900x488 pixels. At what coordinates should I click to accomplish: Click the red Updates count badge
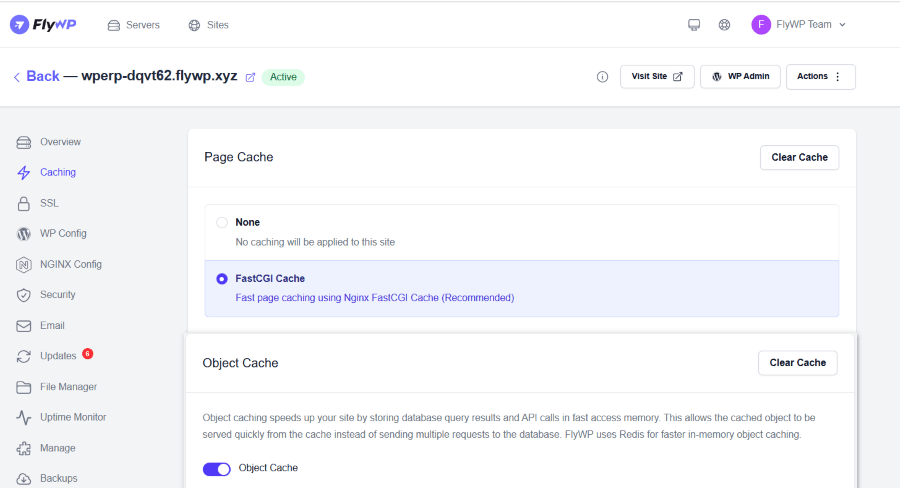click(88, 354)
